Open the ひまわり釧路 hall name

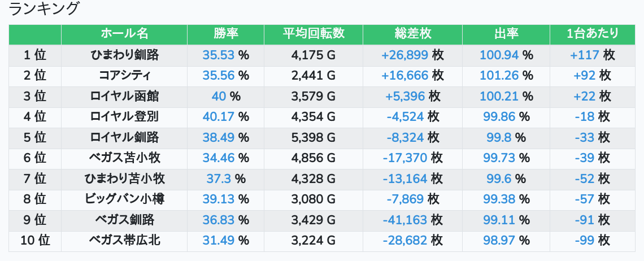click(x=124, y=55)
